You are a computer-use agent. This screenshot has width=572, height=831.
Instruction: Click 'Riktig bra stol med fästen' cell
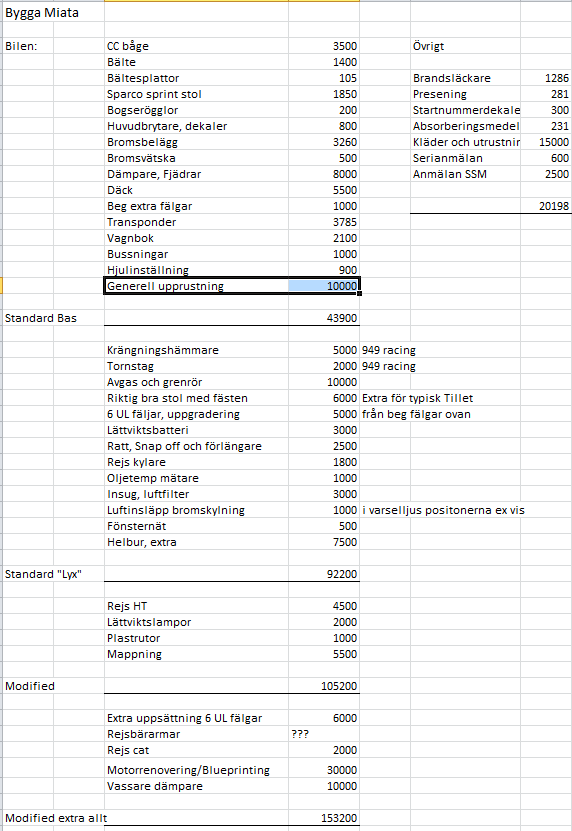pos(196,398)
